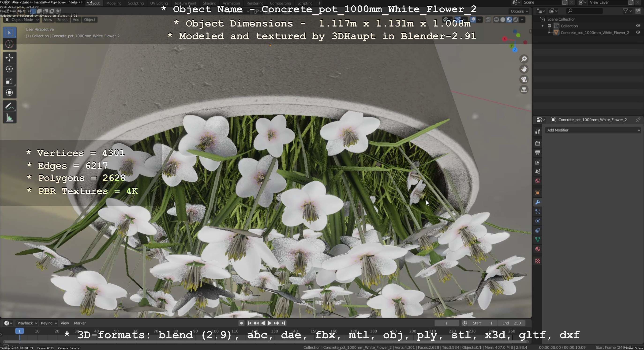
Task: Click the outliner search field
Action: (x=584, y=11)
